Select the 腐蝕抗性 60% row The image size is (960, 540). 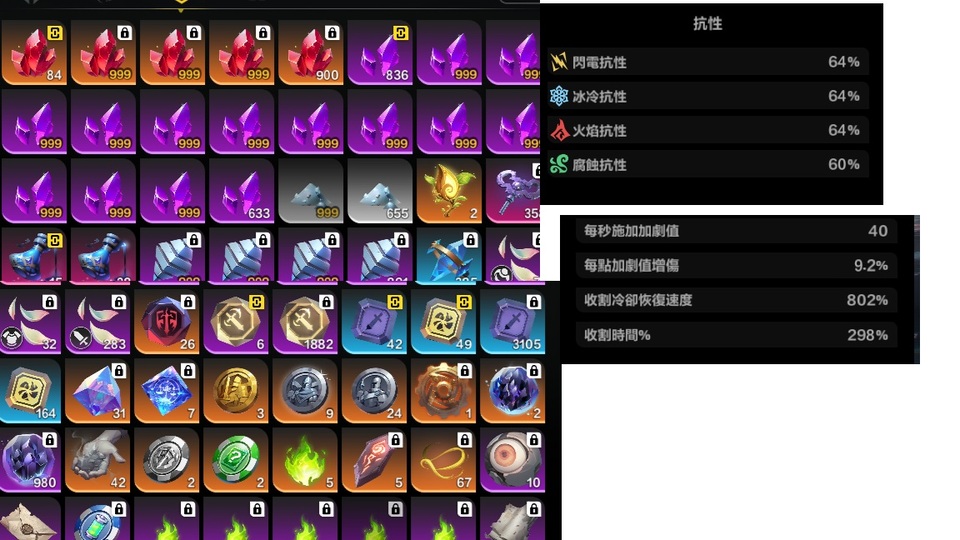(708, 165)
